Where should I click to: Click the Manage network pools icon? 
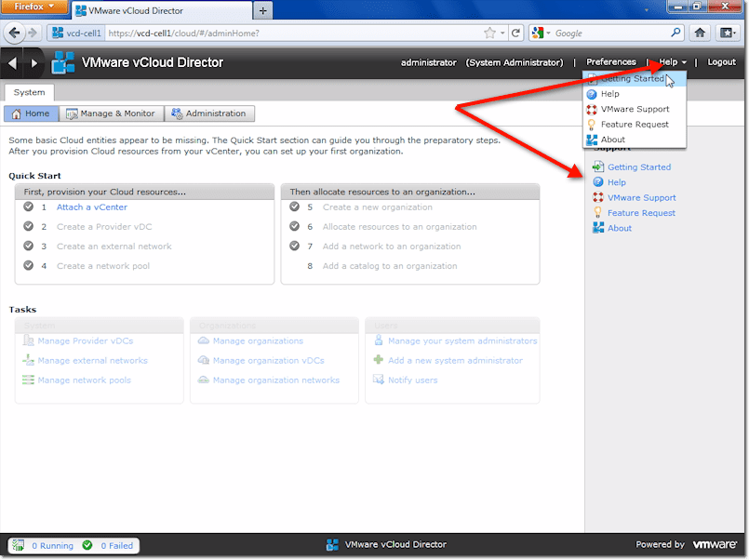[29, 380]
